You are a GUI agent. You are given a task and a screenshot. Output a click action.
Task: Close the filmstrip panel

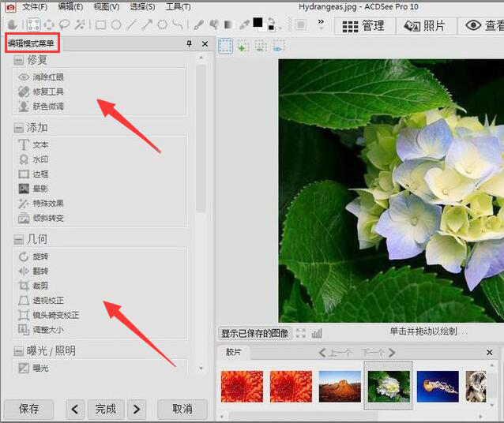489,353
